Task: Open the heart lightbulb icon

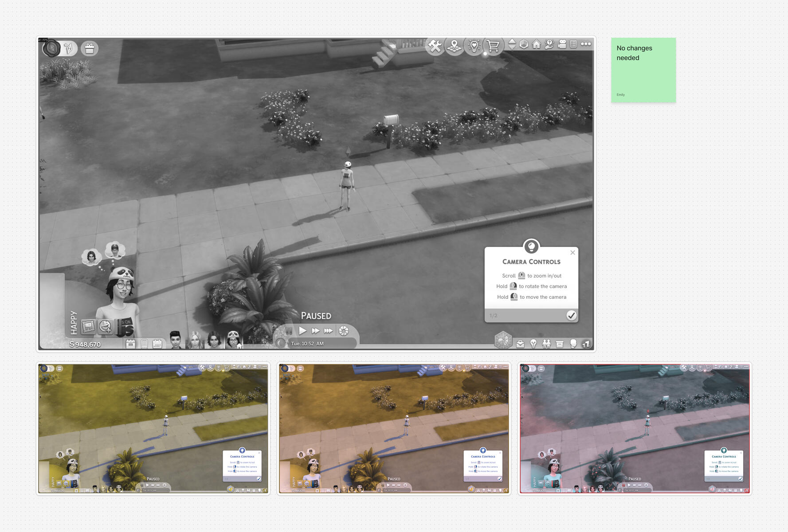Action: (x=474, y=46)
